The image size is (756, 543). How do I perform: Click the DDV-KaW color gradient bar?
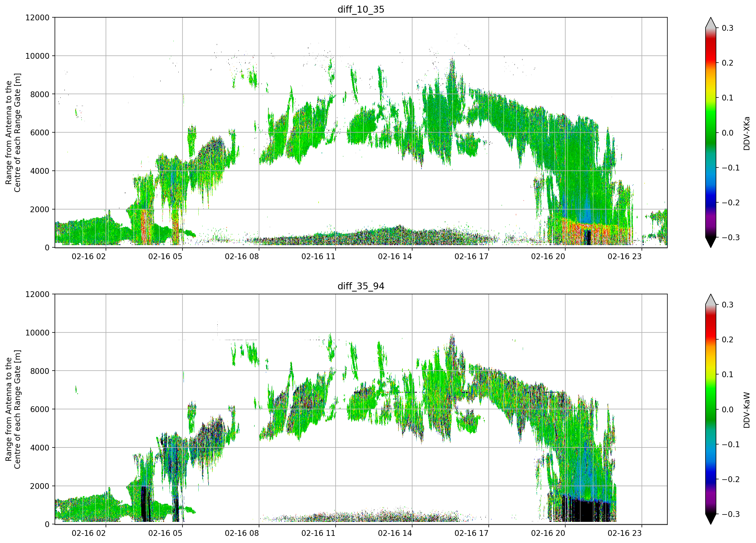711,409
